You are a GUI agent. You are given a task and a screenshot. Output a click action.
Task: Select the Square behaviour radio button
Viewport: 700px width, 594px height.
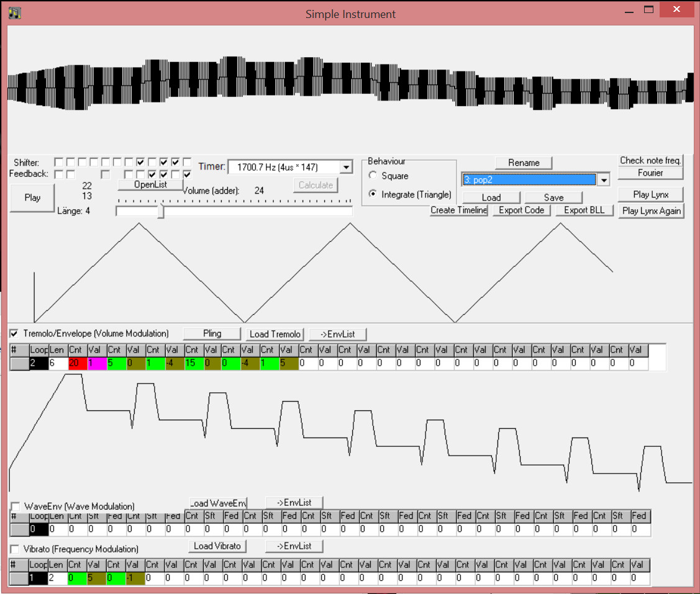pyautogui.click(x=373, y=176)
